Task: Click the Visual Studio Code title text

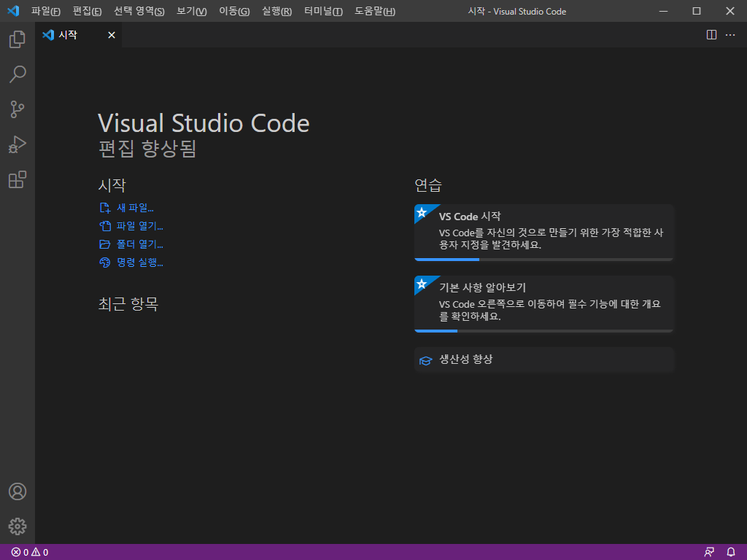Action: tap(204, 123)
